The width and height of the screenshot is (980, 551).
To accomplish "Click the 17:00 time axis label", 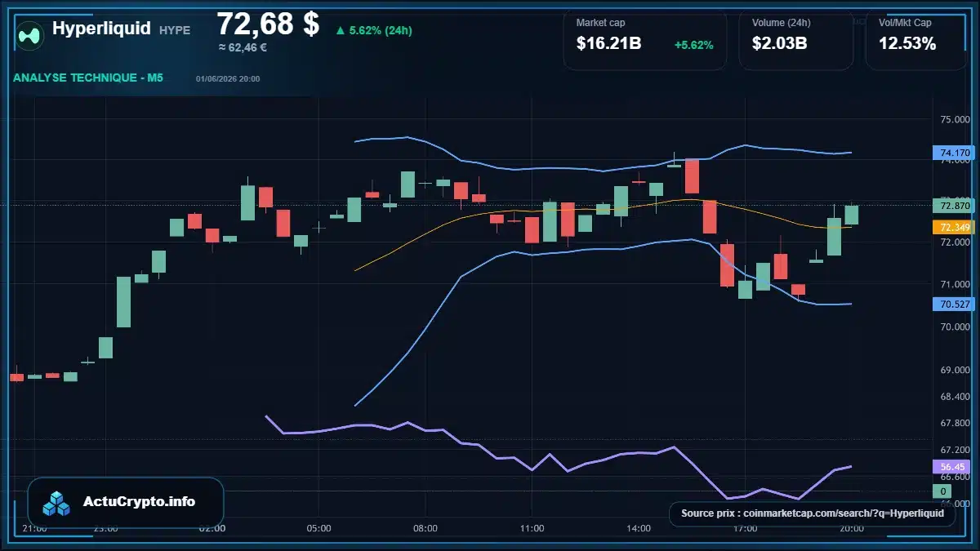I will tap(745, 528).
